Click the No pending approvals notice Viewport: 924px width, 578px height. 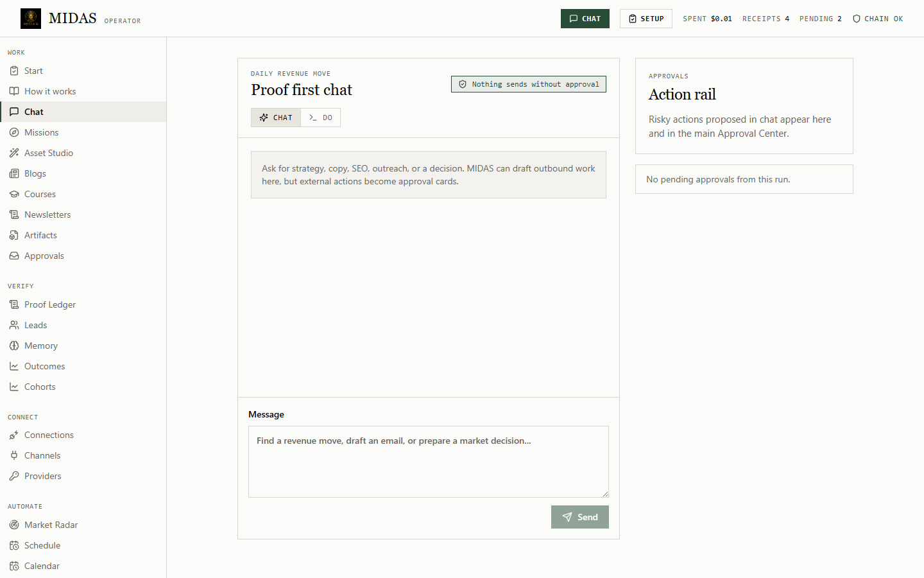(x=744, y=179)
